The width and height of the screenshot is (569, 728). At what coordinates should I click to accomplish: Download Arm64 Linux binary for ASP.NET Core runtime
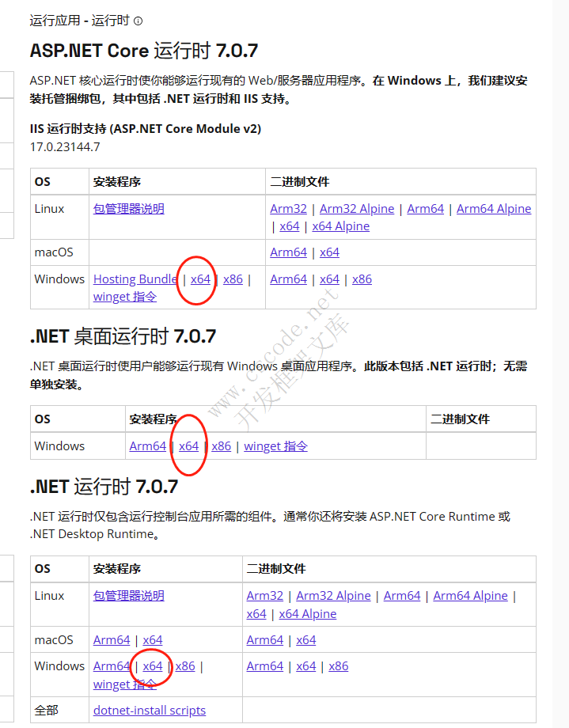coord(426,209)
